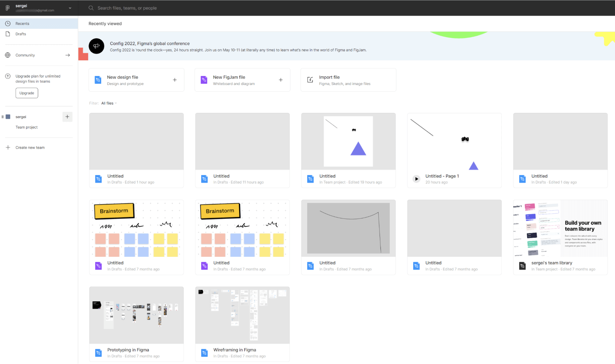
Task: Click the upgrade plan arrow-circle icon
Action: 8,76
